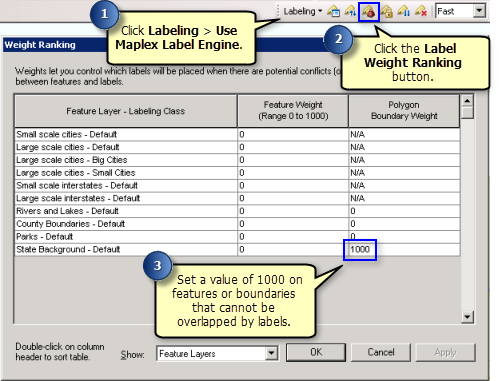
Task: Click the table scrollbar up arrow
Action: (x=467, y=100)
